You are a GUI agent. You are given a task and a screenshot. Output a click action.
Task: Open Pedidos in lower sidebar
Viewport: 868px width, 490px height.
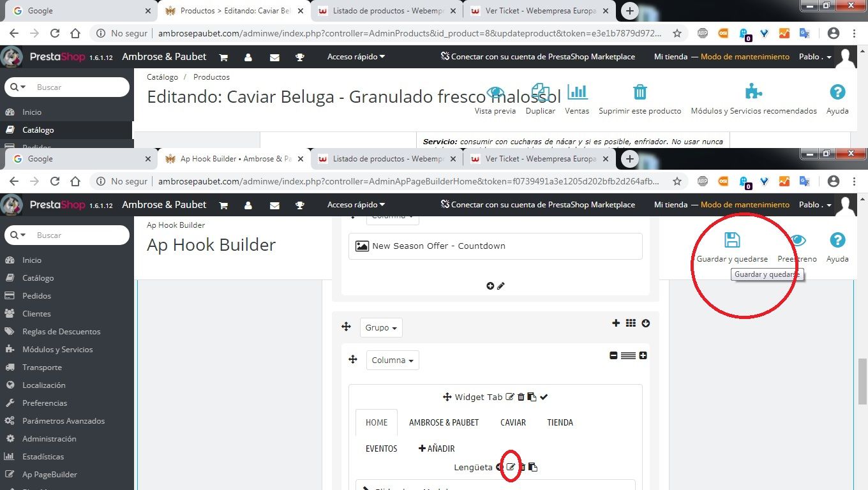[x=36, y=295]
